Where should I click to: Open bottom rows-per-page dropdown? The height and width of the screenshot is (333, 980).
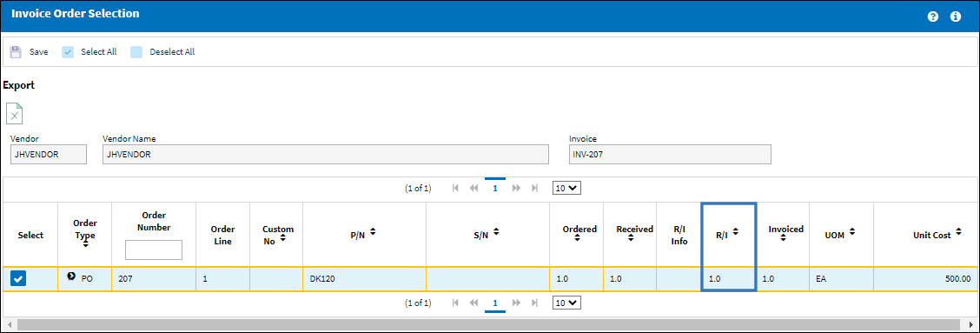tap(566, 303)
